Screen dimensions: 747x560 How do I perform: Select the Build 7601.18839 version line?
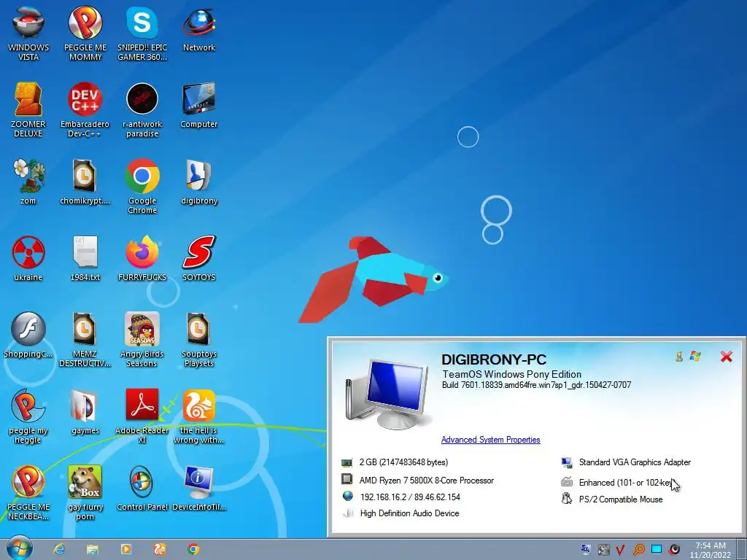[536, 385]
